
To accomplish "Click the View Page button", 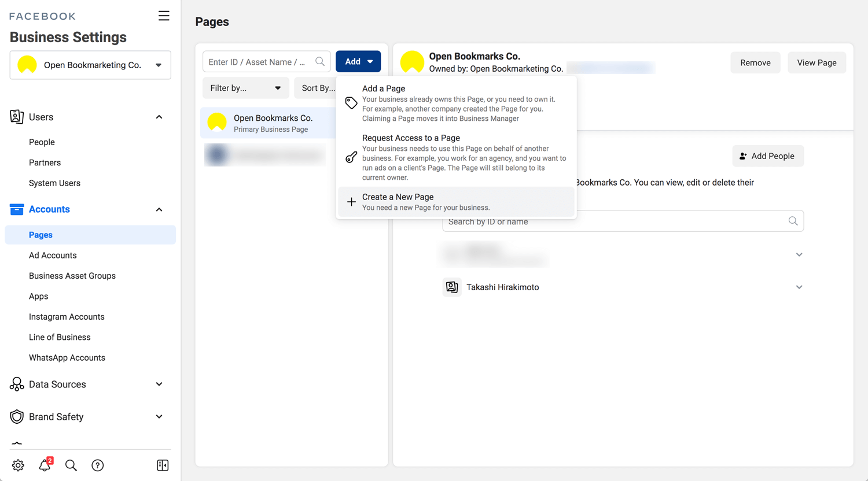I will coord(816,62).
